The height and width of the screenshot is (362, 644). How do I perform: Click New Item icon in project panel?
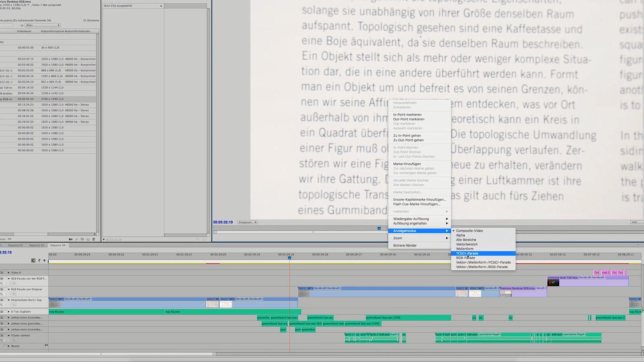point(88,239)
